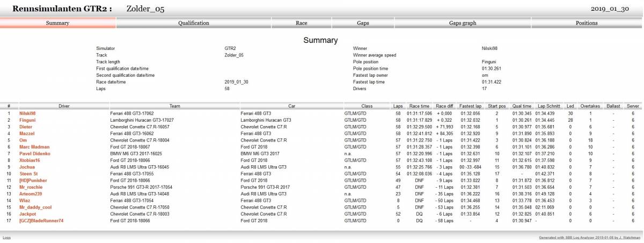Click the Fastest lap column header
The width and height of the screenshot is (644, 243).
pos(470,106)
